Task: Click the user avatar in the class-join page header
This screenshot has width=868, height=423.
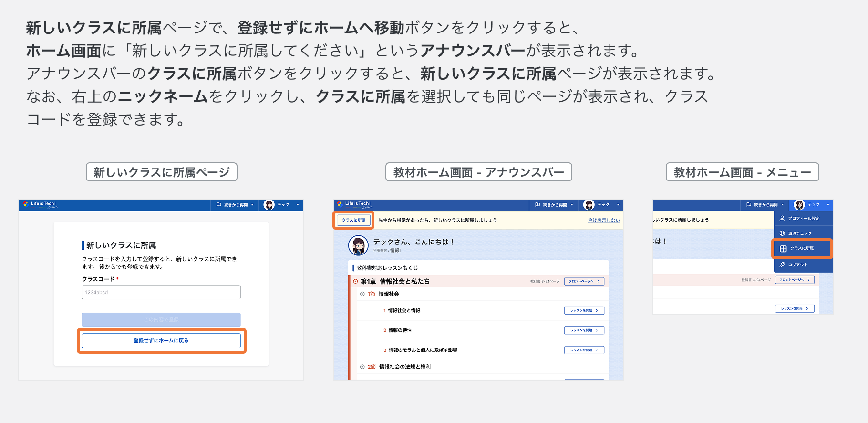Action: tap(269, 205)
